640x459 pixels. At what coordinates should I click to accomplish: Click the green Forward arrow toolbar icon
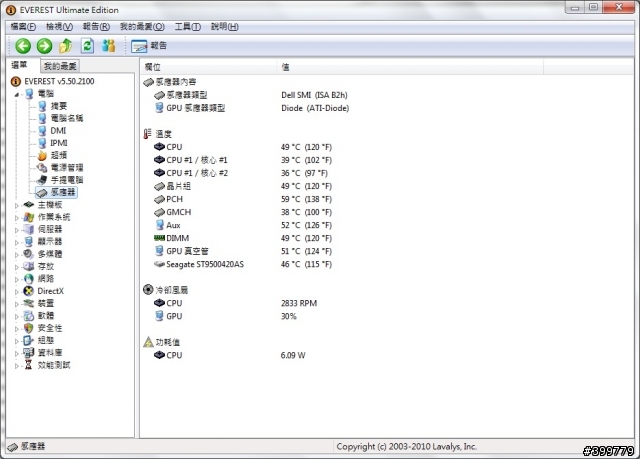(44, 46)
